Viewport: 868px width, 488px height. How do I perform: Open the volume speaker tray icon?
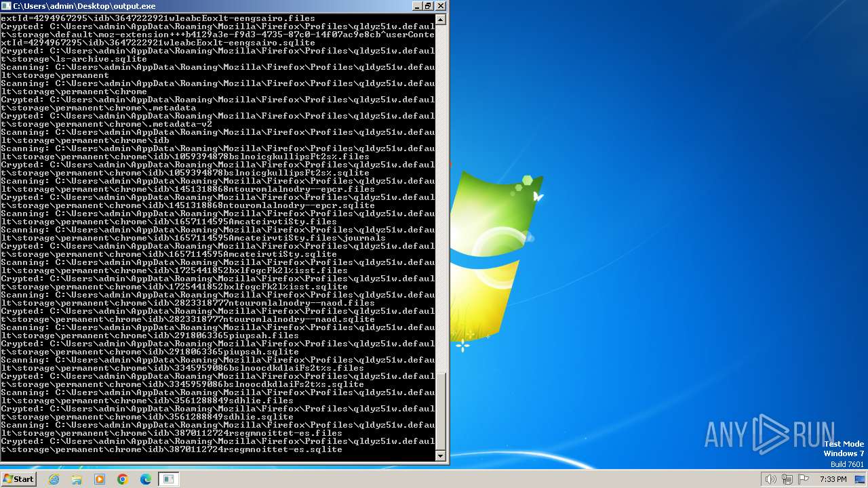(770, 479)
